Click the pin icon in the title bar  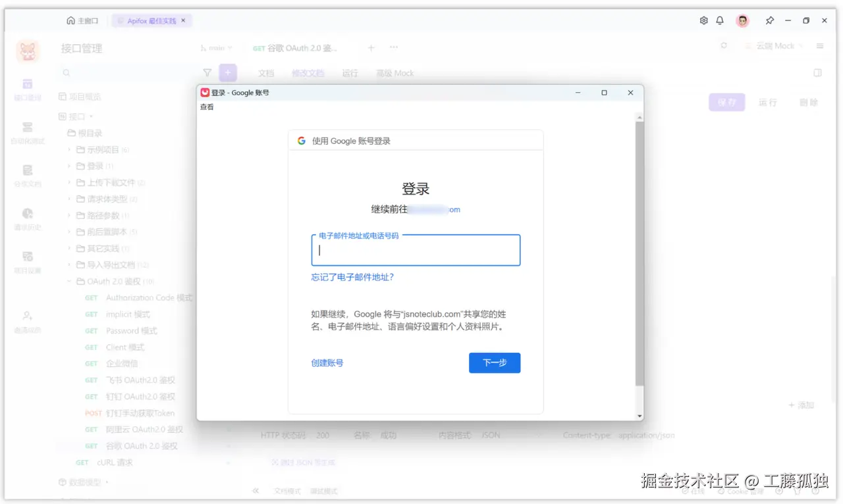(x=769, y=20)
